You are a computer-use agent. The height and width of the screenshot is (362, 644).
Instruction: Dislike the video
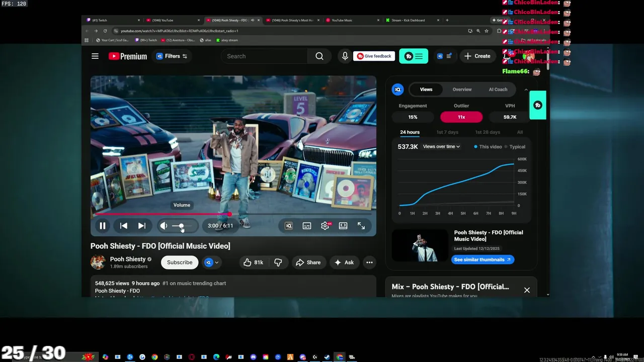click(x=278, y=262)
